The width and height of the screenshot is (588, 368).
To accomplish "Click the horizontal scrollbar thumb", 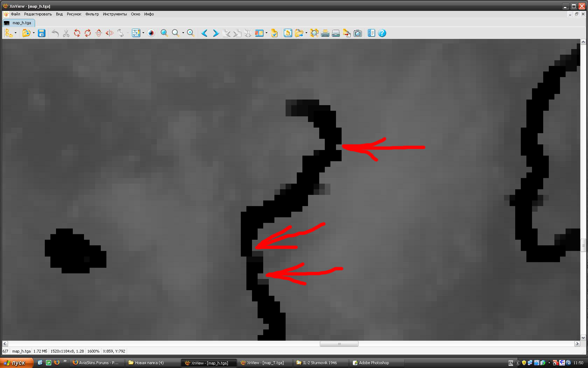I will 339,344.
